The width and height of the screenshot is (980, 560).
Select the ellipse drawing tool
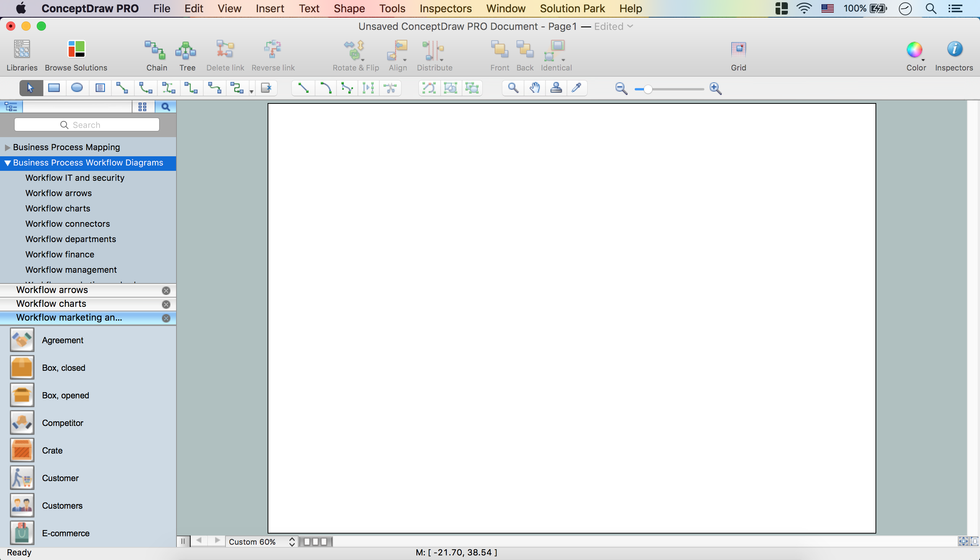tap(77, 88)
